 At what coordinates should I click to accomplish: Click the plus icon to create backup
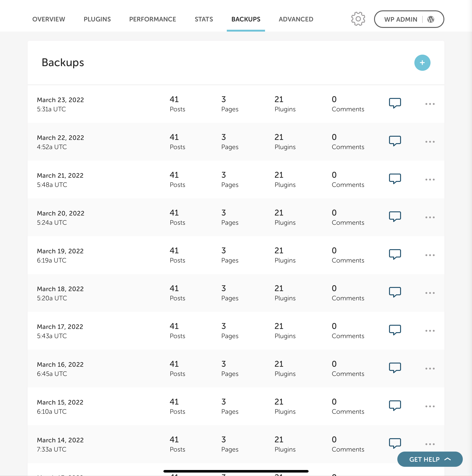pyautogui.click(x=422, y=62)
